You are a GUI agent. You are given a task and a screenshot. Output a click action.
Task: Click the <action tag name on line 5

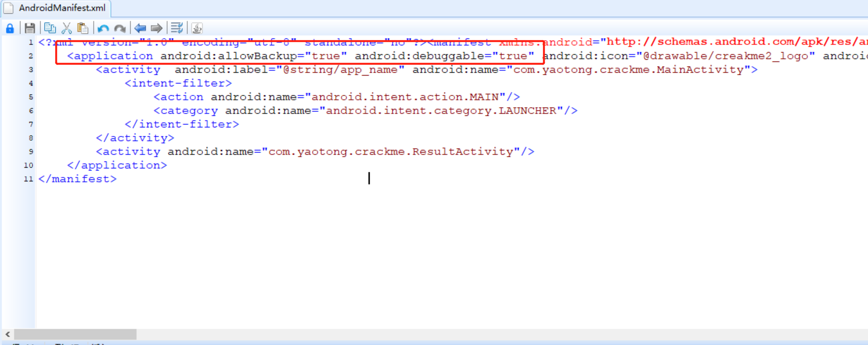(178, 97)
